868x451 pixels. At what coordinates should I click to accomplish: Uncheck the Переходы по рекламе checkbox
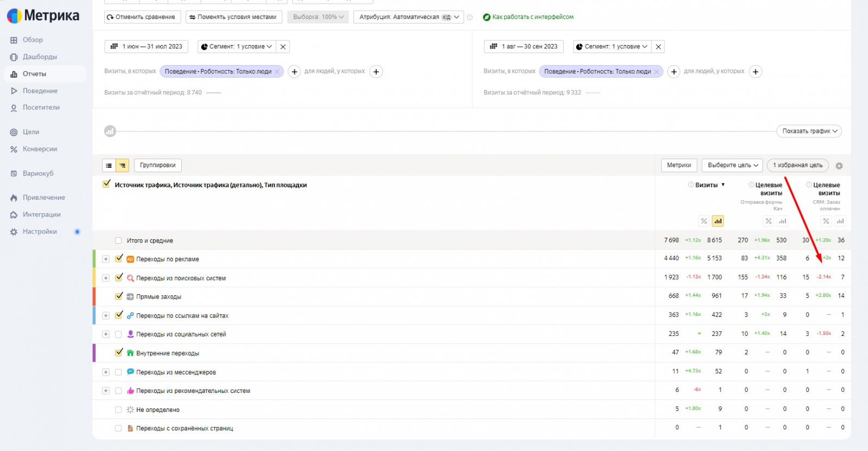[x=119, y=259]
